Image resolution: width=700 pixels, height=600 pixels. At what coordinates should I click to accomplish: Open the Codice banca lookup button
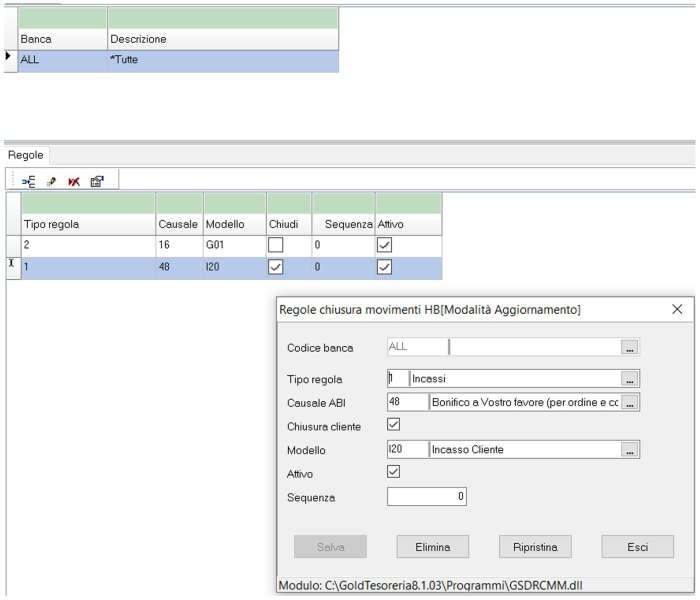[x=629, y=348]
